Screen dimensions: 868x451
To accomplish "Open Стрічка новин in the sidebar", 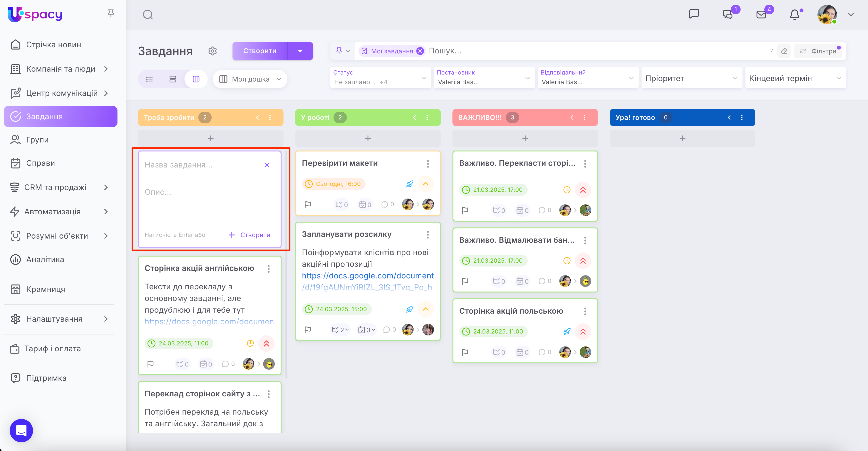I will coord(53,45).
